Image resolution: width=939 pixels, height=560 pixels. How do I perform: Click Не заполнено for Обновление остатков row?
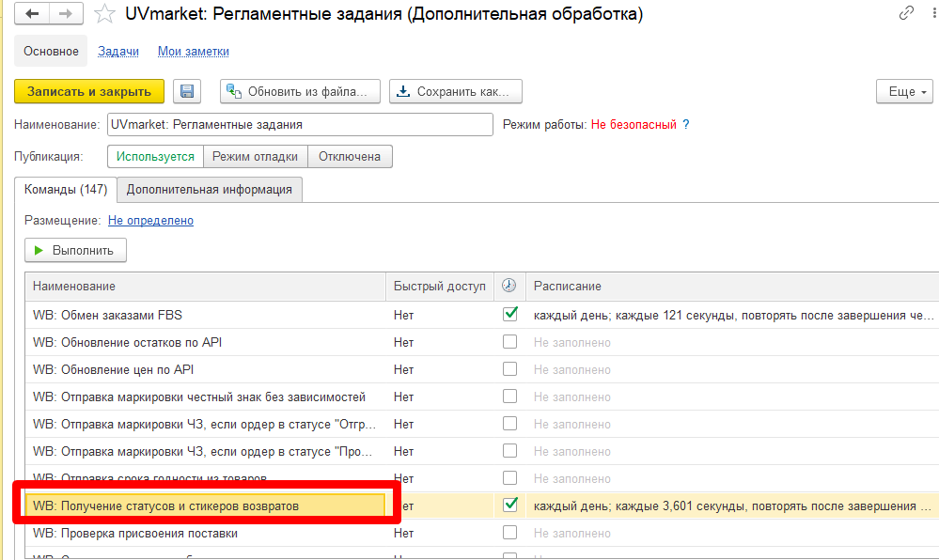coord(571,343)
